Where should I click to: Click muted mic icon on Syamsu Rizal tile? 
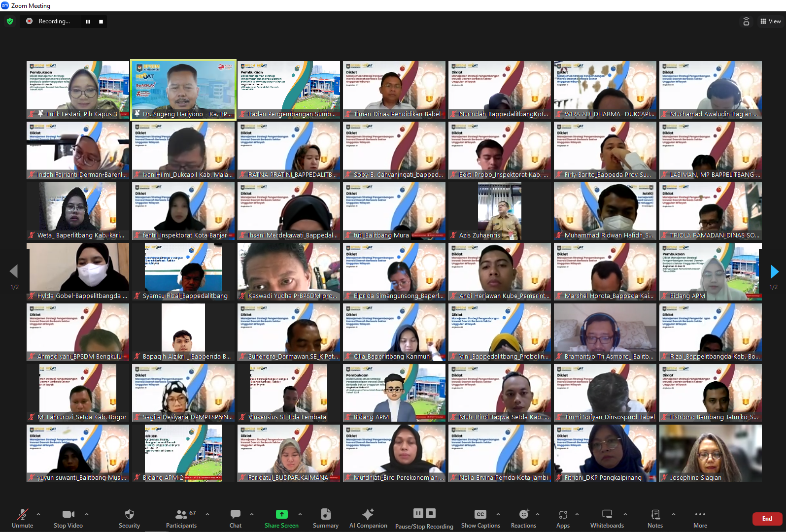(137, 296)
